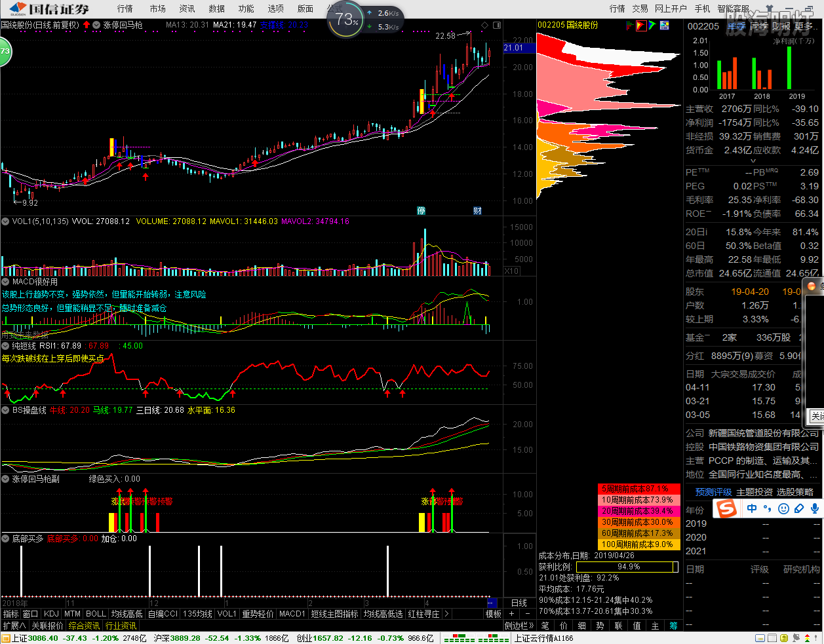
Task: Click 交易 in the top right bar
Action: (x=640, y=9)
